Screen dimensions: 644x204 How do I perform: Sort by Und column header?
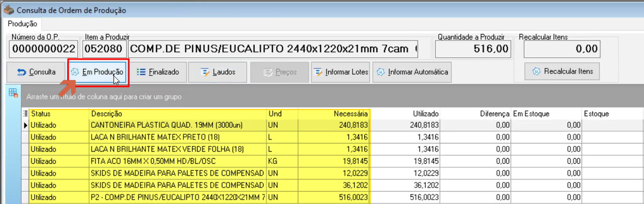point(283,114)
